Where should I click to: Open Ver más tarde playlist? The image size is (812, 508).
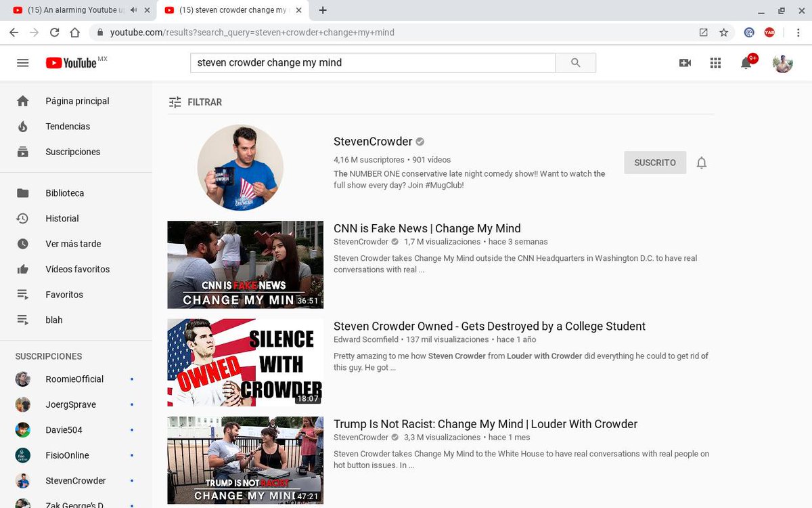[76, 244]
